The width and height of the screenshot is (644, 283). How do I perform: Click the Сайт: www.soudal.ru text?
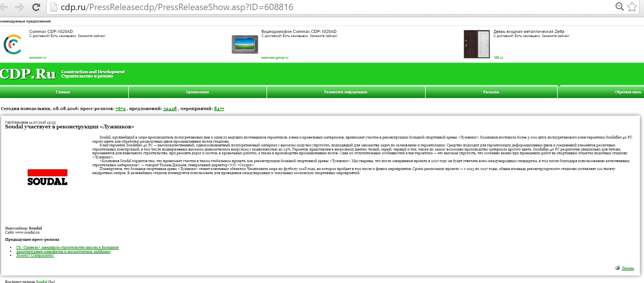click(x=22, y=232)
